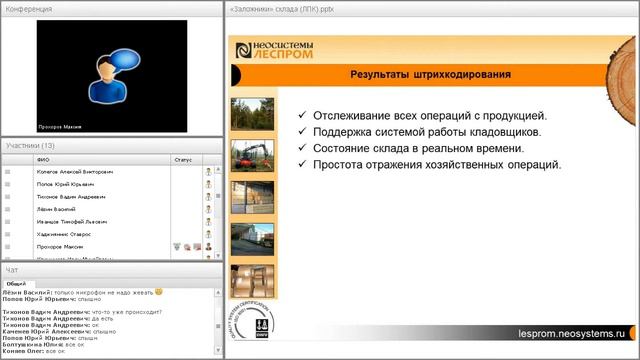Viewport: 640px width, 360px height.
Task: Click the chat scrollbar thumb
Action: point(218,326)
